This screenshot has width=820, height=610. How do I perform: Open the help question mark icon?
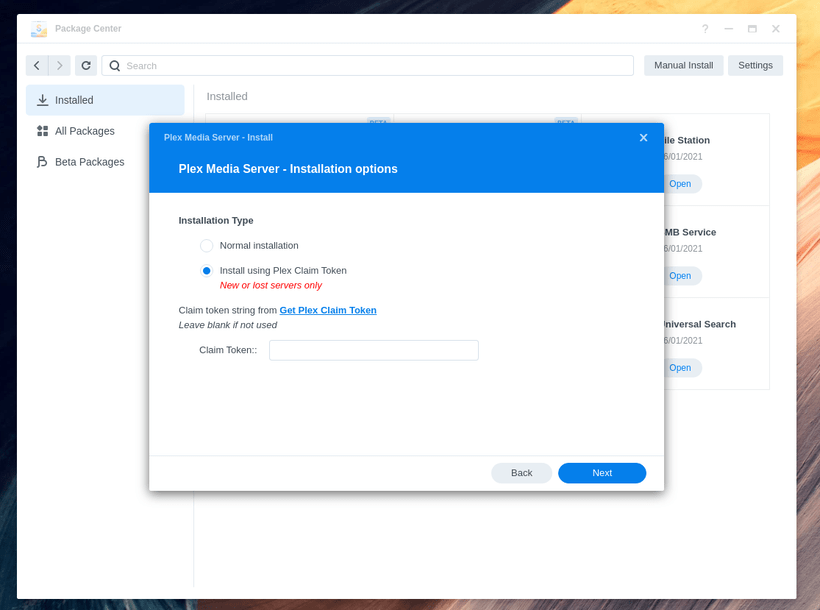click(705, 29)
